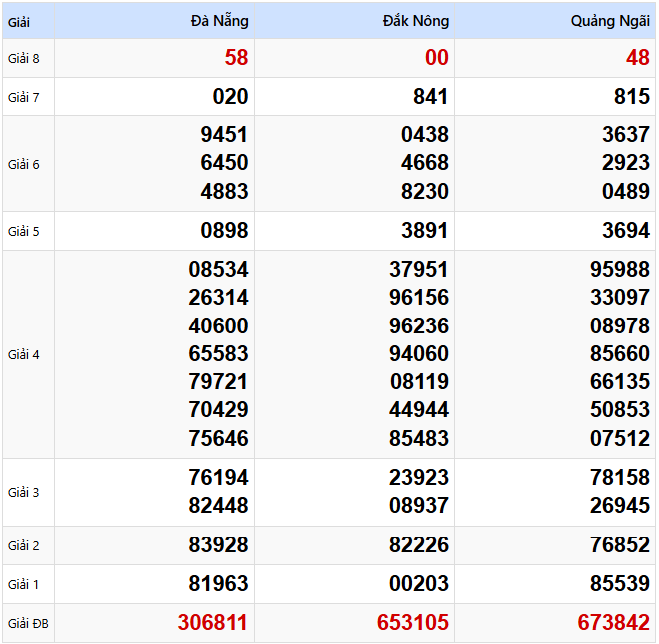Select Giải 3 number 23923
659x644 pixels.
click(x=418, y=477)
